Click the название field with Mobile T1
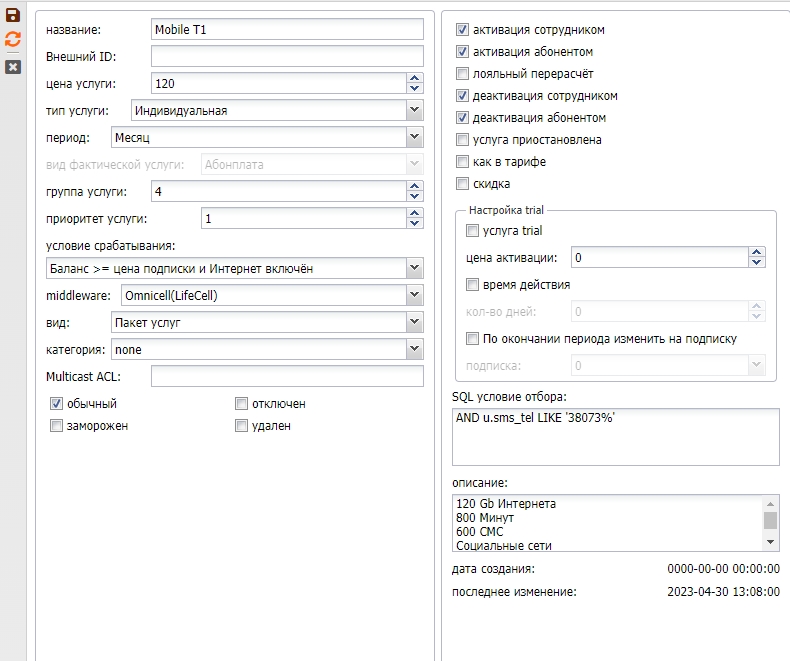Viewport: 790px width, 661px height. coord(287,30)
